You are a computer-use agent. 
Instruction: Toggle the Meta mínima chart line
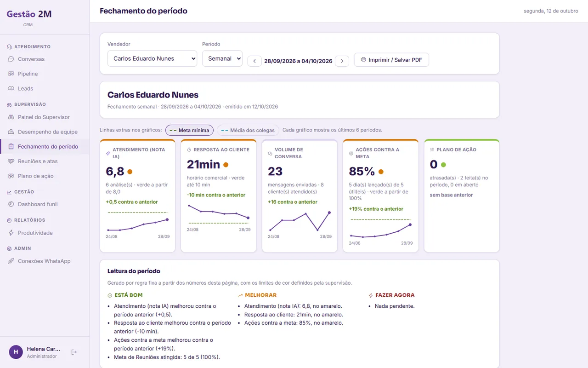click(x=189, y=130)
